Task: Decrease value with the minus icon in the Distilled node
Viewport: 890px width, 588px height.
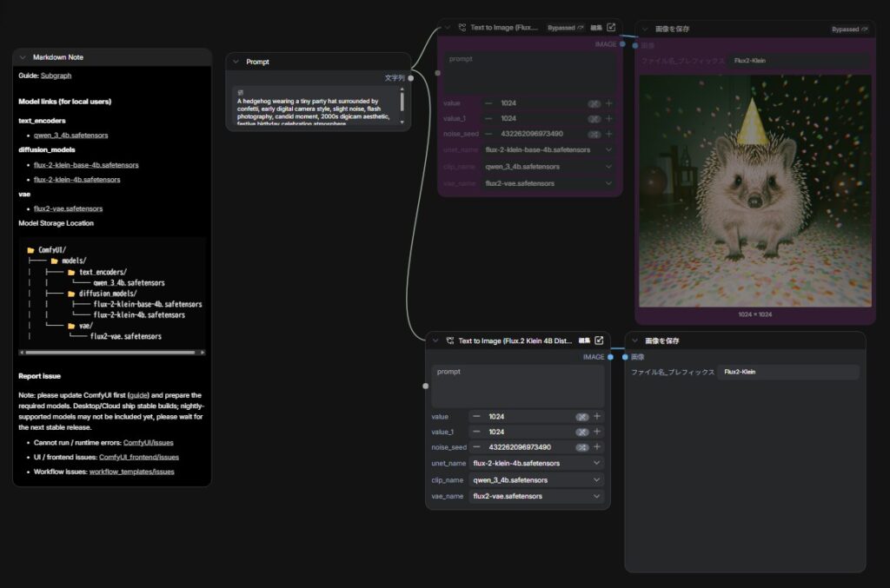Action: (x=476, y=416)
